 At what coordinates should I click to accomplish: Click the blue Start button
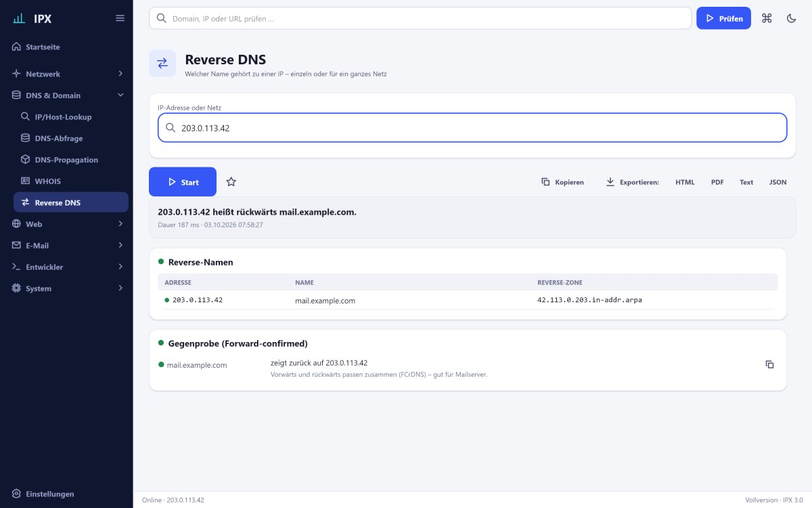pyautogui.click(x=183, y=182)
